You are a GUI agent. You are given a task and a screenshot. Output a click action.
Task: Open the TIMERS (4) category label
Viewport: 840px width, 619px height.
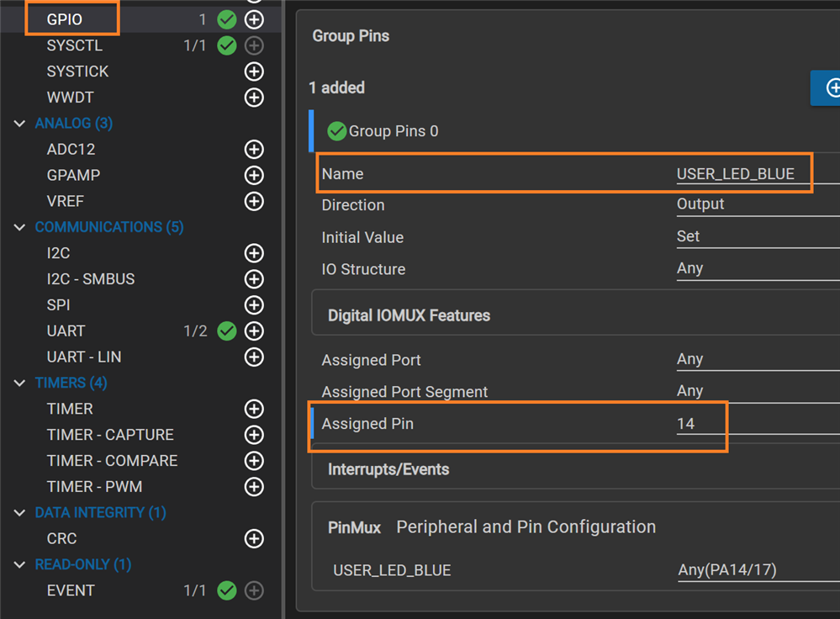point(71,384)
